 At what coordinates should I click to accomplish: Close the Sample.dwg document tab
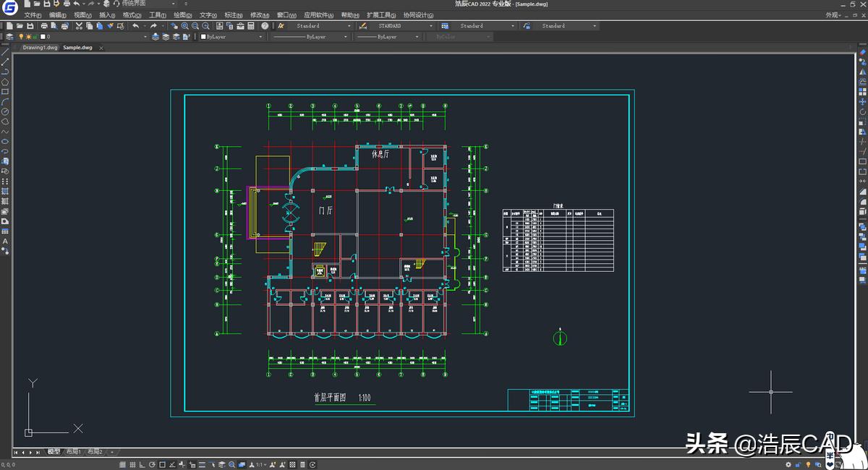point(101,48)
